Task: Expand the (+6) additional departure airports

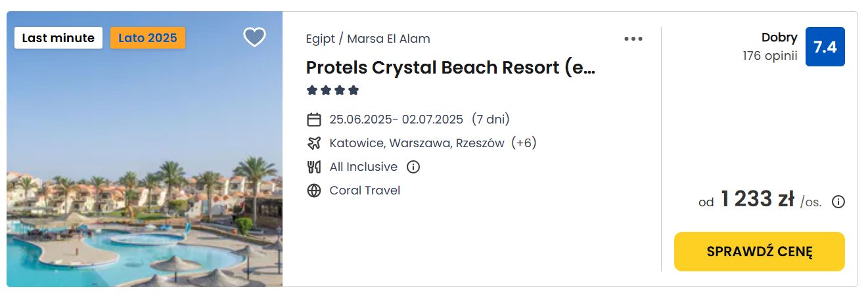Action: 524,143
